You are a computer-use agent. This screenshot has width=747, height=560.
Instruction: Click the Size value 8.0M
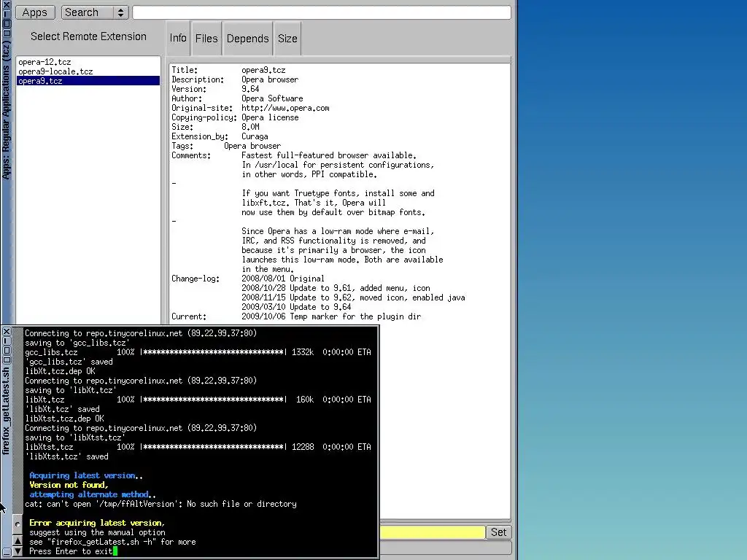tap(250, 127)
